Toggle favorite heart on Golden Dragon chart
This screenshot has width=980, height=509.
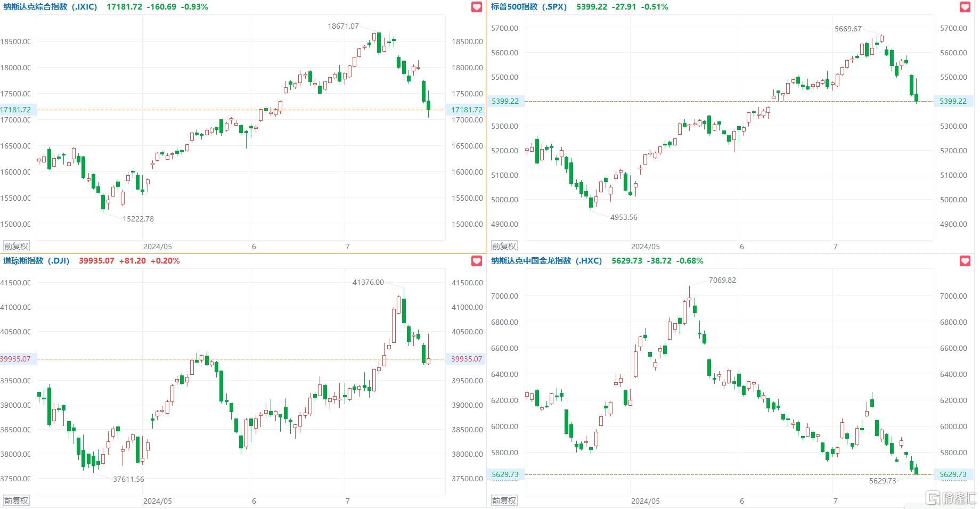[965, 261]
